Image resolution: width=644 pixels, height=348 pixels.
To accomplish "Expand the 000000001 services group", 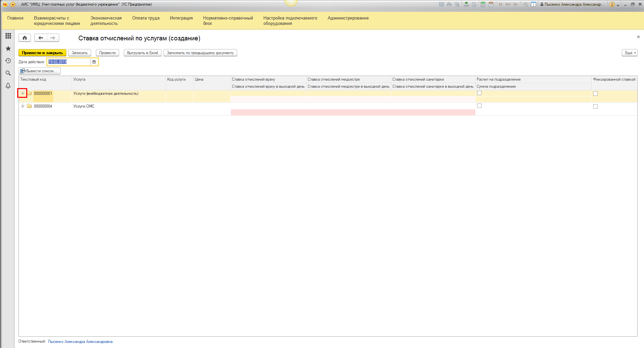I will [x=23, y=93].
